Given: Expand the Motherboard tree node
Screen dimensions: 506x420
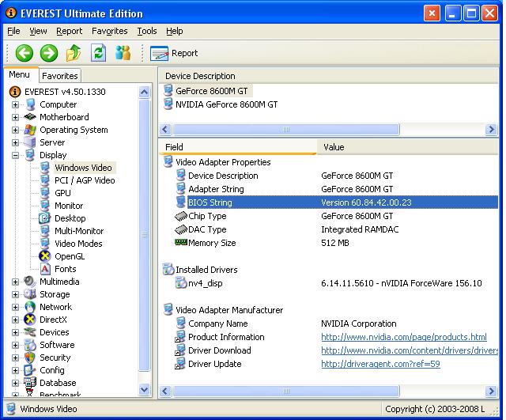Looking at the screenshot, I should point(15,117).
